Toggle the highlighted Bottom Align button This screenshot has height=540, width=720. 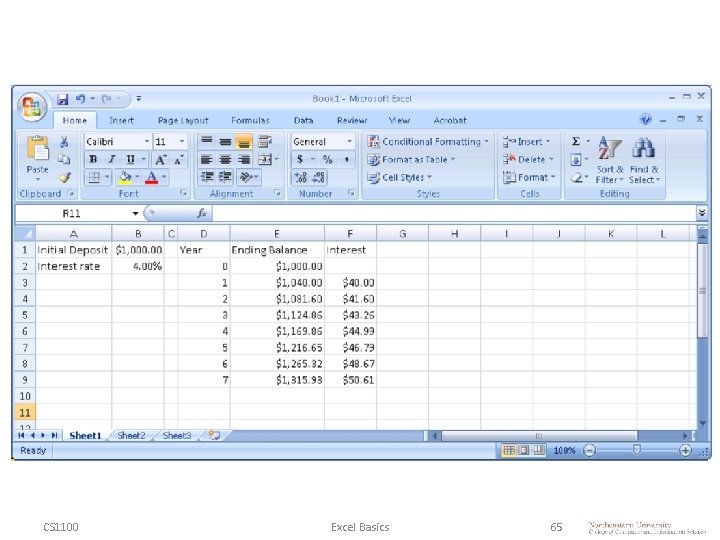tap(244, 142)
